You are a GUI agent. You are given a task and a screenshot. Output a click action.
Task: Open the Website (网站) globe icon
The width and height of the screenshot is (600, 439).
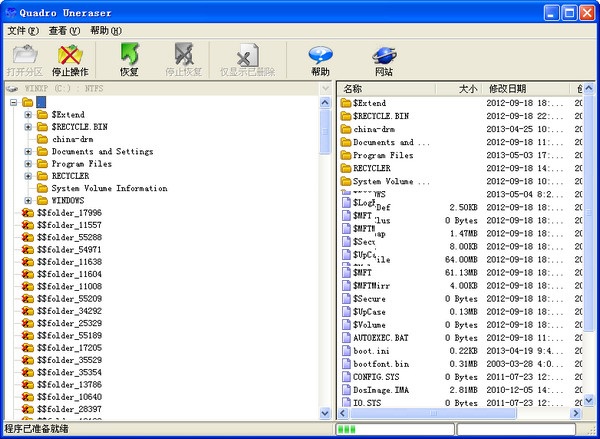tap(384, 55)
